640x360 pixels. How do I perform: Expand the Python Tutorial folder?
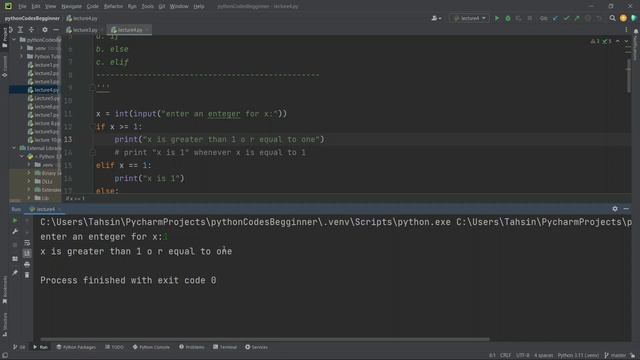pos(22,56)
